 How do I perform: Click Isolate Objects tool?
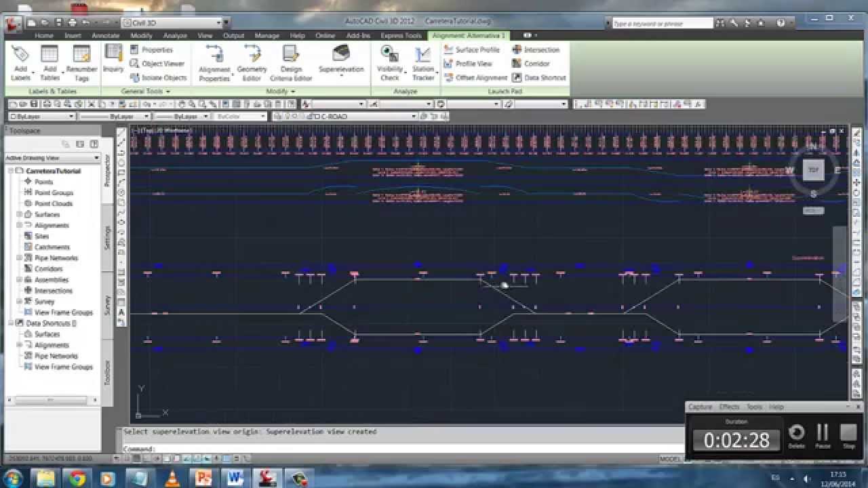click(159, 78)
